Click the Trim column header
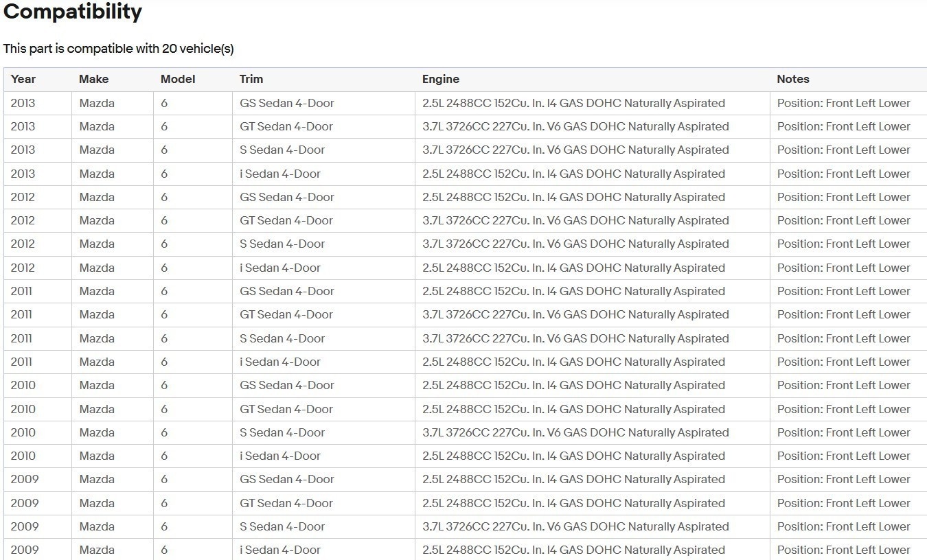The height and width of the screenshot is (560, 927). [x=251, y=79]
